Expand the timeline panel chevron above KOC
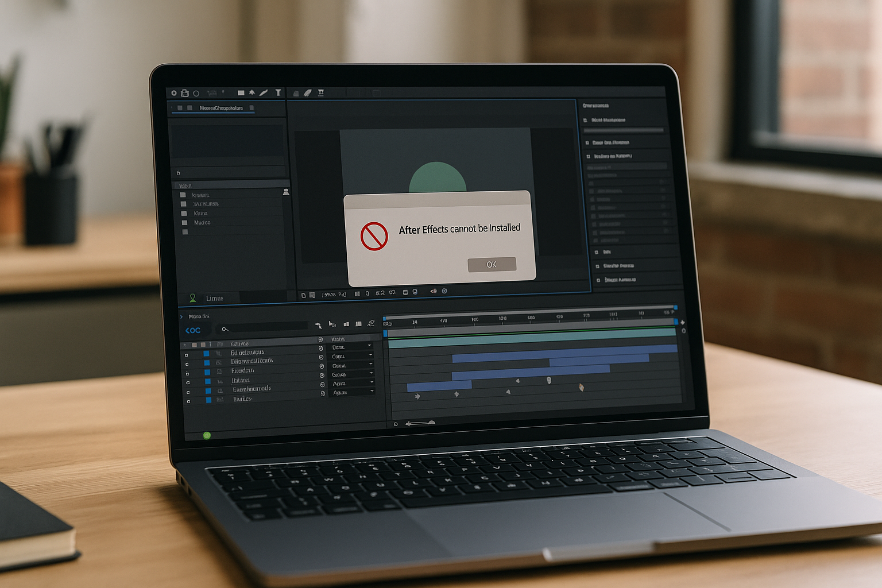Image resolution: width=882 pixels, height=588 pixels. pyautogui.click(x=181, y=317)
